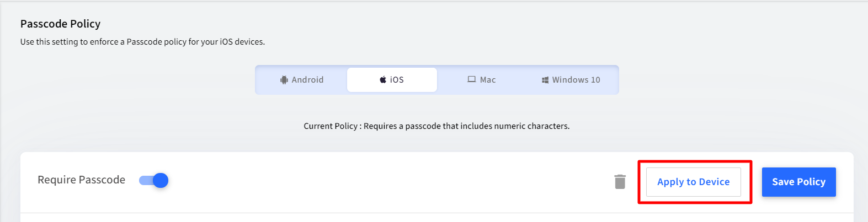
Task: Delete policy using the trash icon
Action: 620,181
